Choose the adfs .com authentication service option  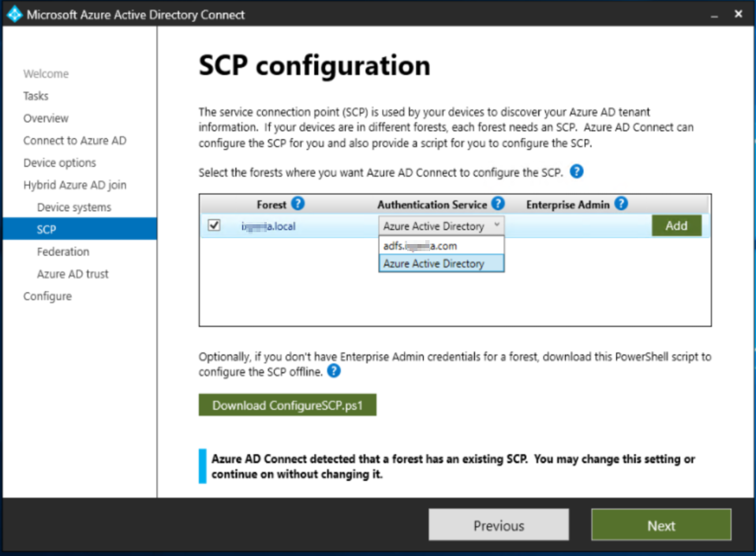[441, 246]
